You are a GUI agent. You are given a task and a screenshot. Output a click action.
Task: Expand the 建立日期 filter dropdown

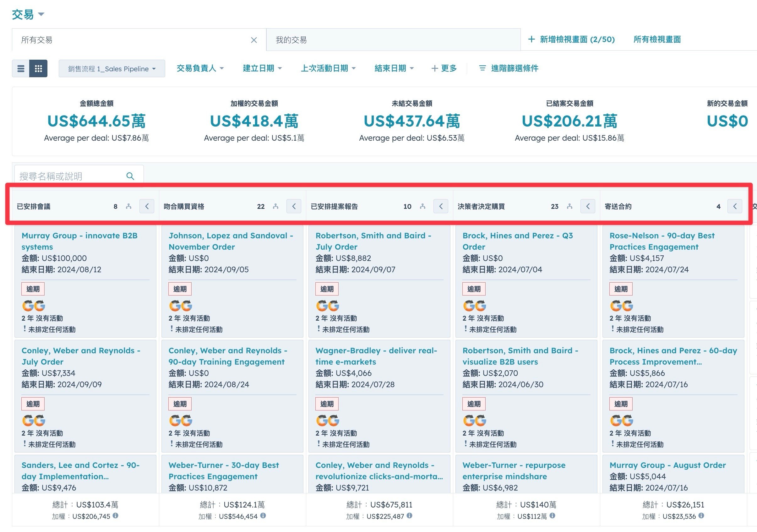coord(262,68)
